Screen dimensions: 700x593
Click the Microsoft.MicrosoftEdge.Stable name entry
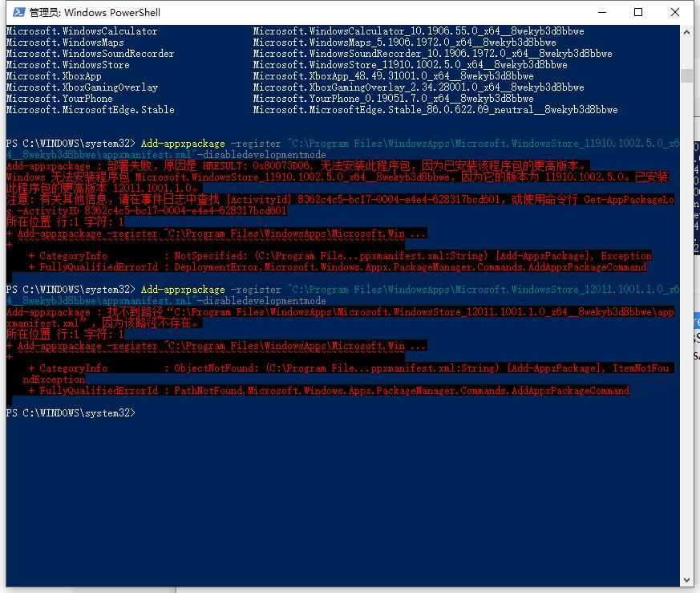pos(90,109)
